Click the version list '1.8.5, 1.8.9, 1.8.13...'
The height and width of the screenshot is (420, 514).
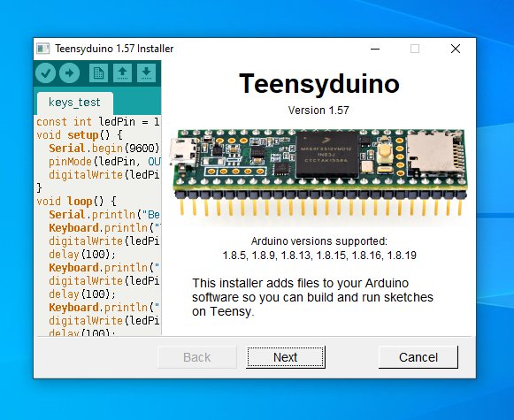[x=319, y=256]
